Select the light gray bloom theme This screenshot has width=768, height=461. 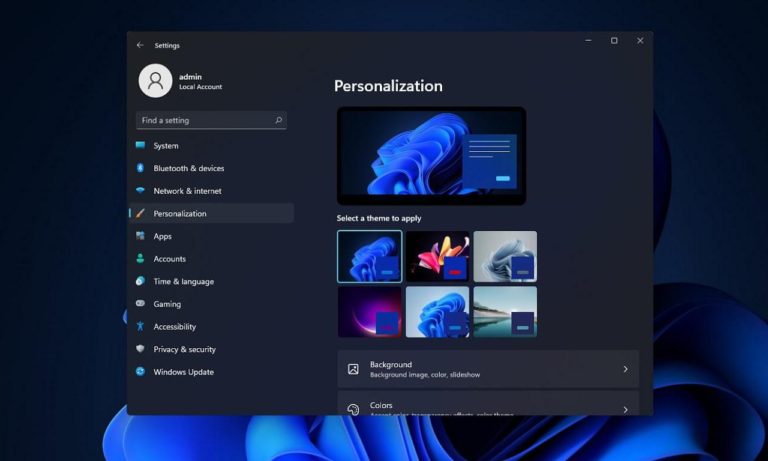pos(505,256)
